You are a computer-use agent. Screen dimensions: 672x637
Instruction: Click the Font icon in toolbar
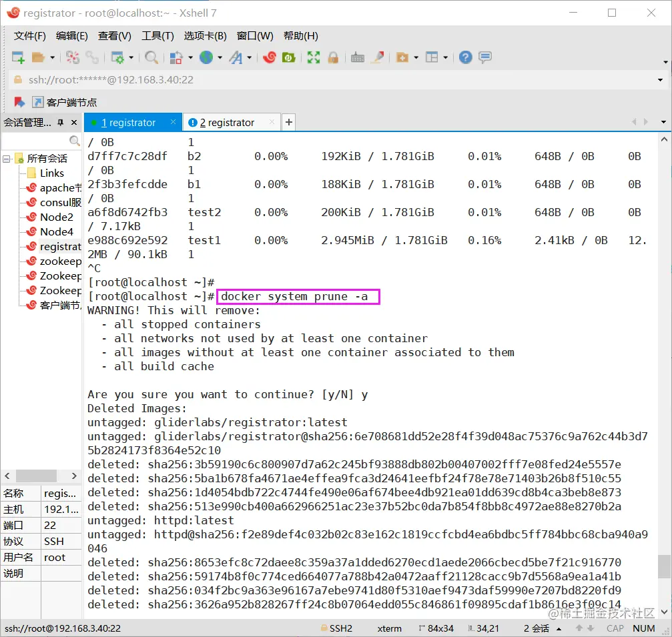[x=236, y=57]
